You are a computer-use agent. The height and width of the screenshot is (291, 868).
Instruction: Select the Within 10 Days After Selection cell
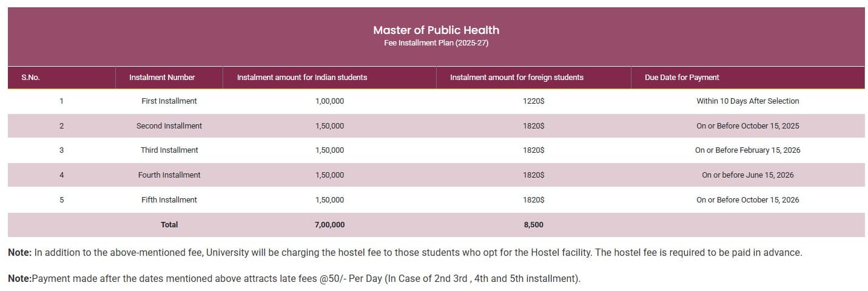(747, 101)
